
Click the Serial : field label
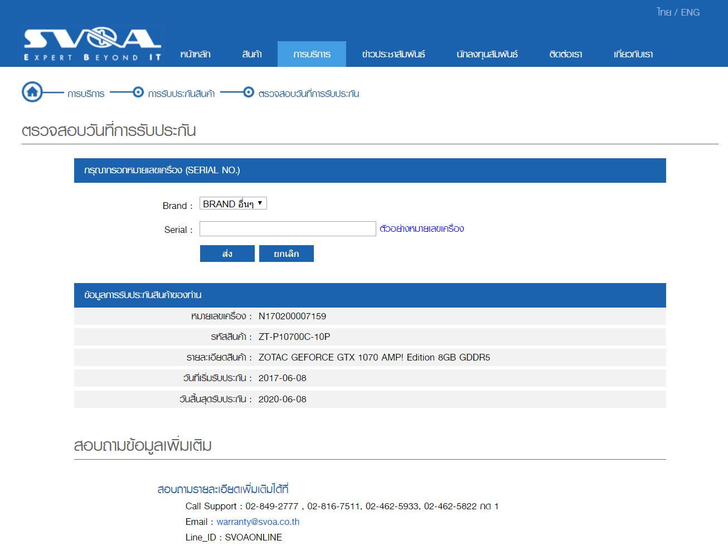click(x=178, y=230)
